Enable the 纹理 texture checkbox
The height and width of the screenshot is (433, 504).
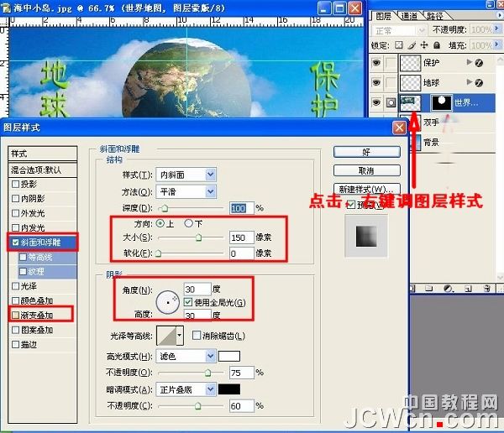[23, 271]
